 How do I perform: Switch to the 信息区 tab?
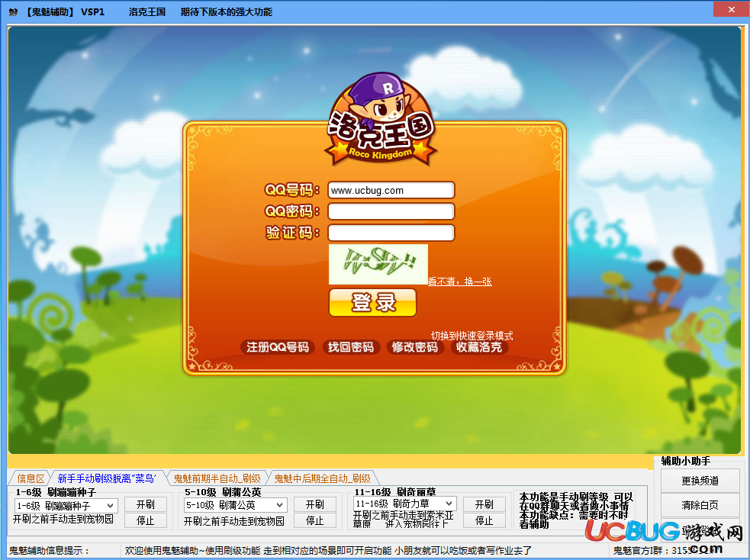click(31, 478)
